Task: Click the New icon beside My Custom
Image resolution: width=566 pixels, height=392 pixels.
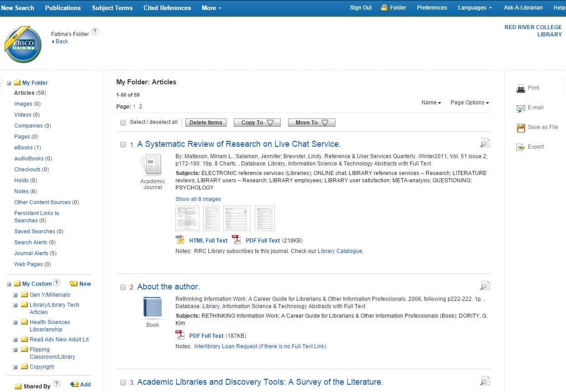Action: coord(74,284)
